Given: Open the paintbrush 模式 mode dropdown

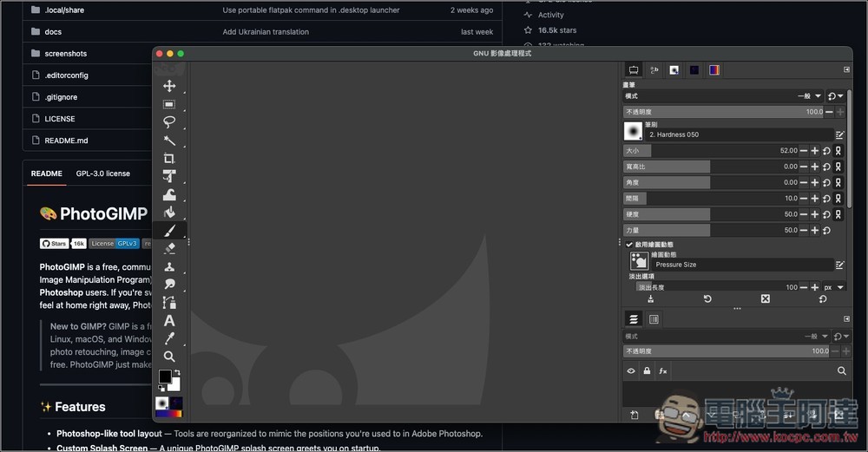Looking at the screenshot, I should (x=722, y=96).
